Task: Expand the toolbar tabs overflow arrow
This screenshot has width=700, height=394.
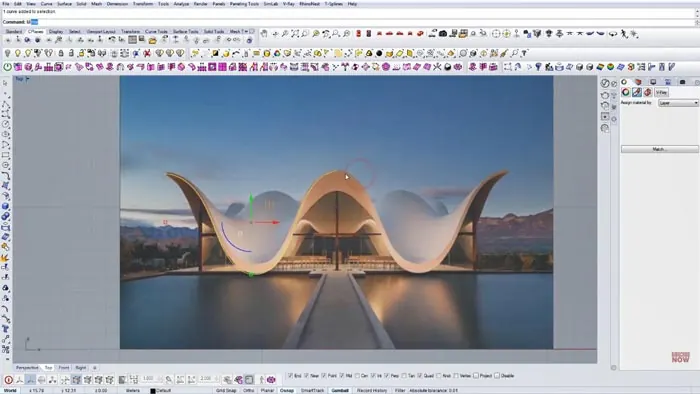Action: 245,31
